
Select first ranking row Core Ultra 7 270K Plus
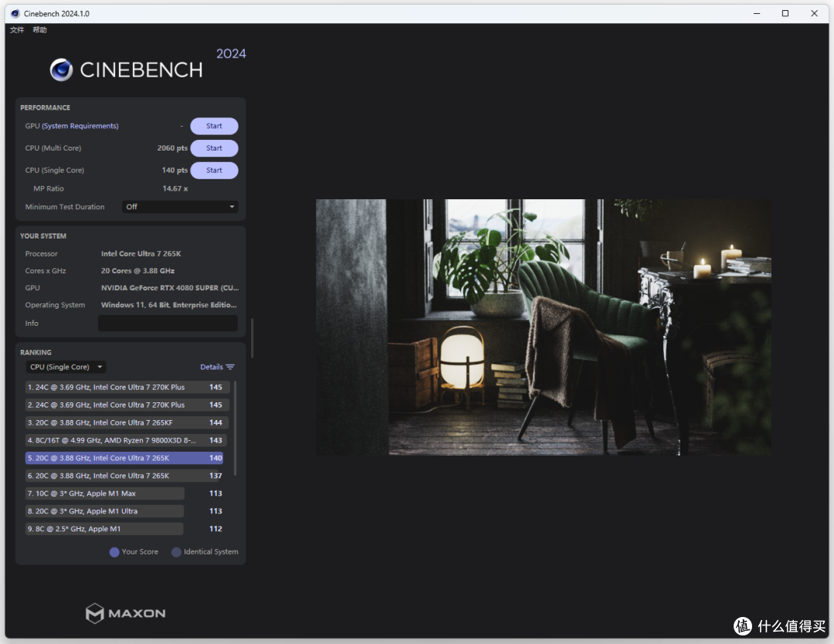(x=127, y=387)
